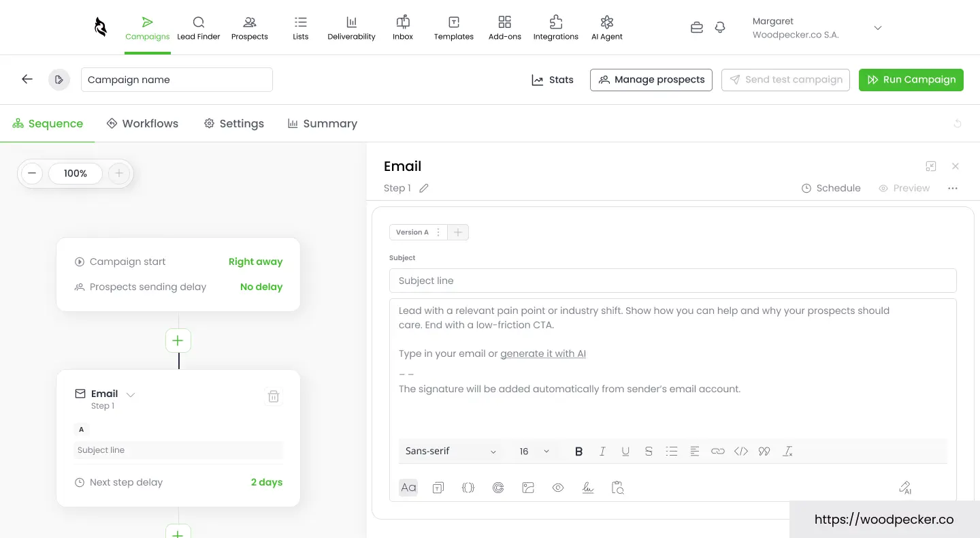Click Manage prospects button

[651, 80]
